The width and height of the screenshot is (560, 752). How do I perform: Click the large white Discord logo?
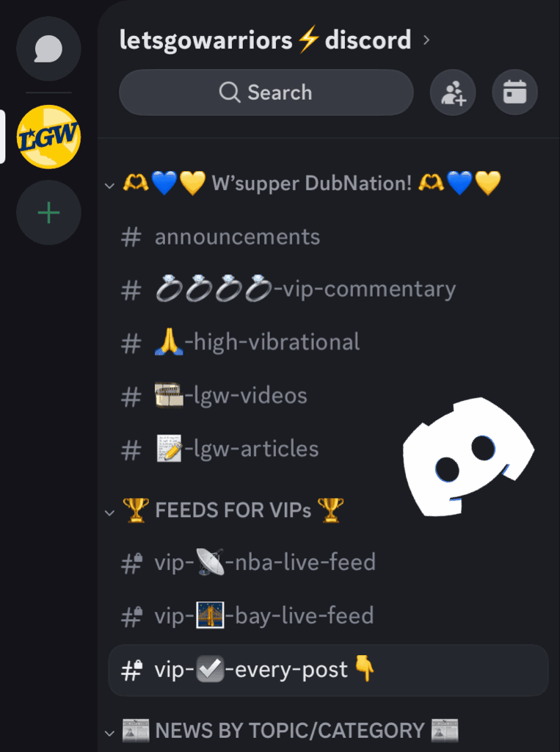pyautogui.click(x=468, y=457)
